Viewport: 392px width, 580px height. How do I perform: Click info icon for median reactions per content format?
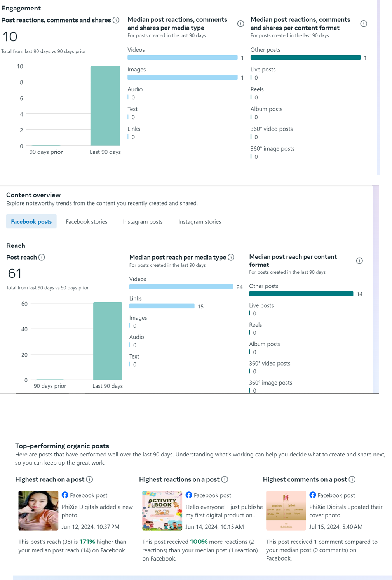[x=364, y=24]
